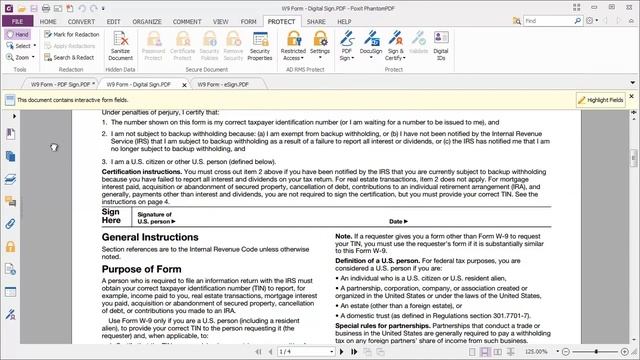Screen dimensions: 640x360
Task: Click the page number box 1 / 4
Action: point(306,351)
